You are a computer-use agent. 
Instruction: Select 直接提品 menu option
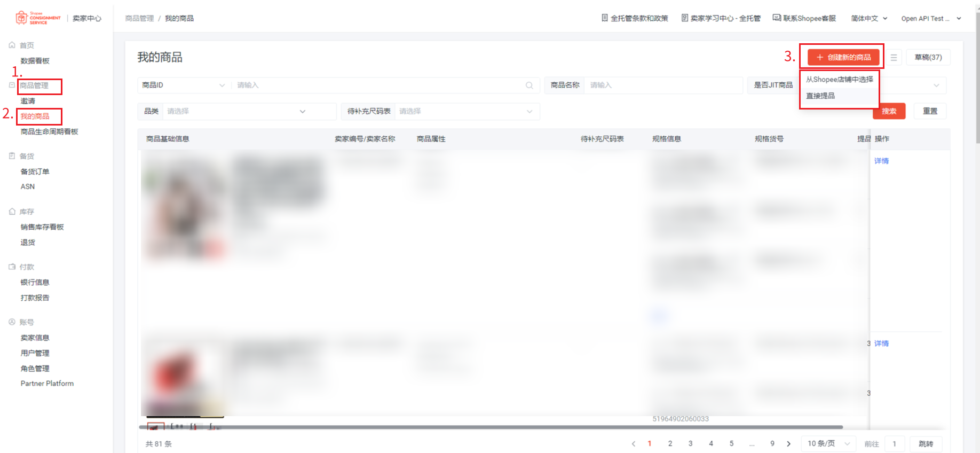[820, 96]
